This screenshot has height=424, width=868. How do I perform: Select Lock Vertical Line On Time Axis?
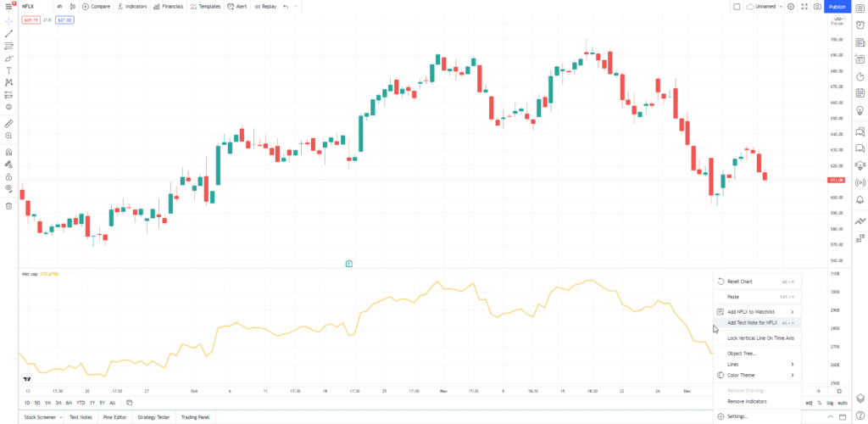757,338
